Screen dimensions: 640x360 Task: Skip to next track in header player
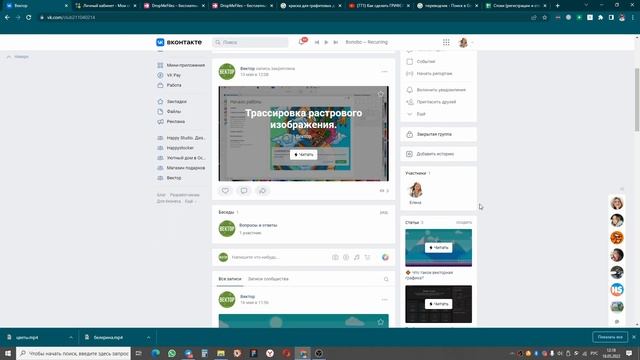coord(336,42)
